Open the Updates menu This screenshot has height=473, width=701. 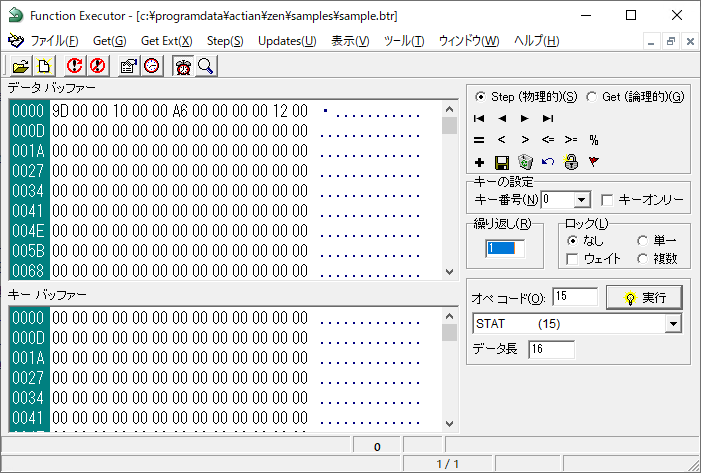pyautogui.click(x=286, y=41)
